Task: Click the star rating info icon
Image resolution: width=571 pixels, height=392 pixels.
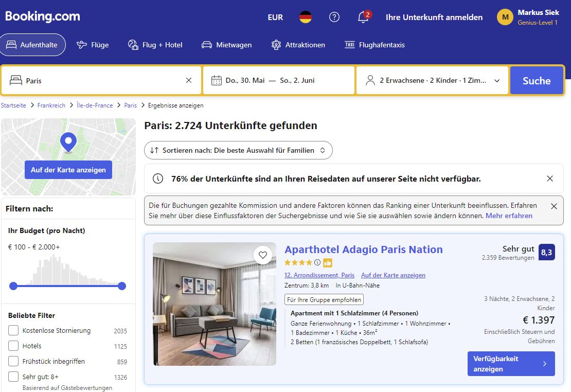Action: [x=317, y=262]
